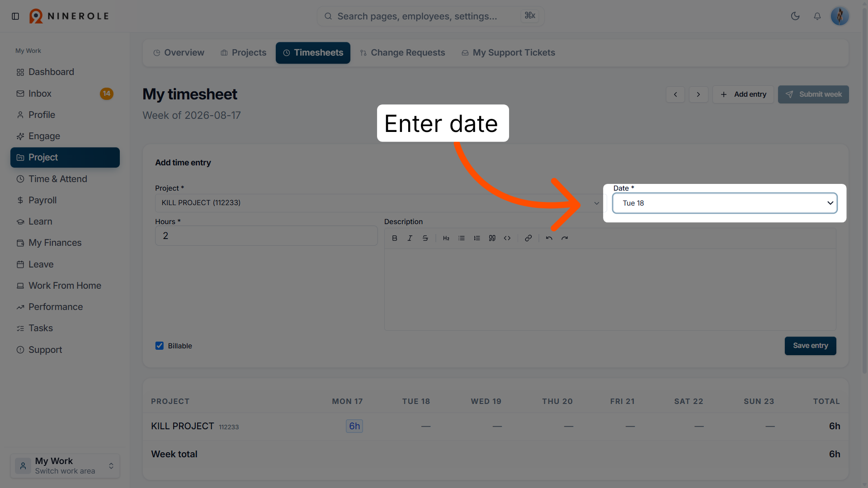The width and height of the screenshot is (868, 488).
Task: Undo last edit in description
Action: (549, 238)
